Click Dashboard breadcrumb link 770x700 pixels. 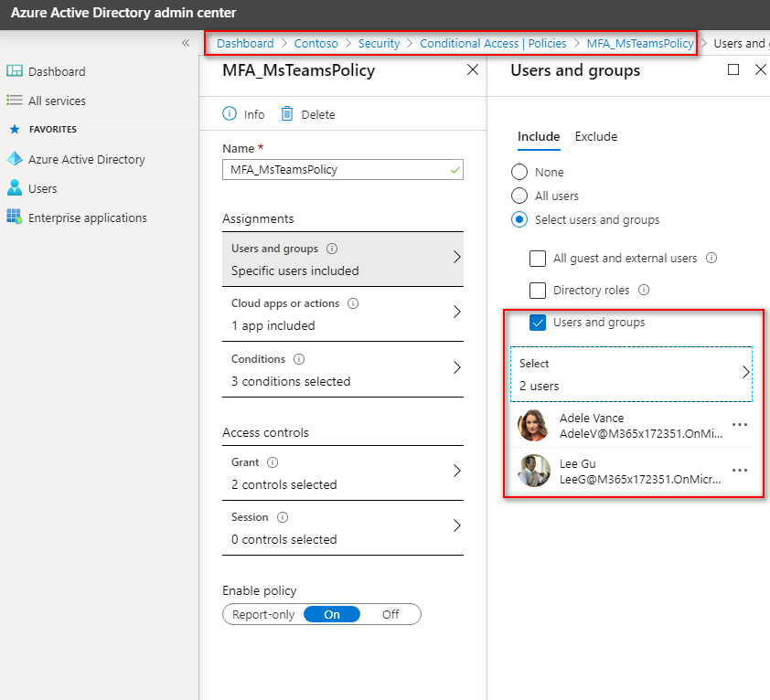245,43
